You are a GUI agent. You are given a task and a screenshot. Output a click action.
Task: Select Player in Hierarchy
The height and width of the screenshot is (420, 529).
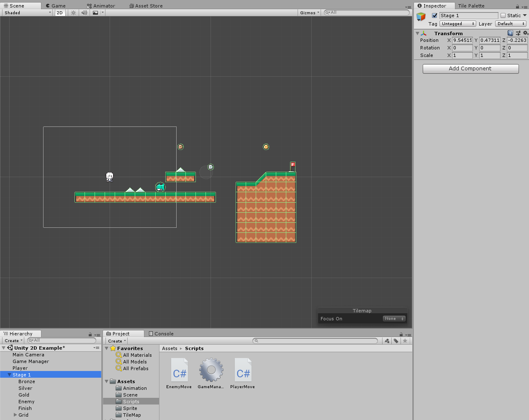pyautogui.click(x=20, y=368)
